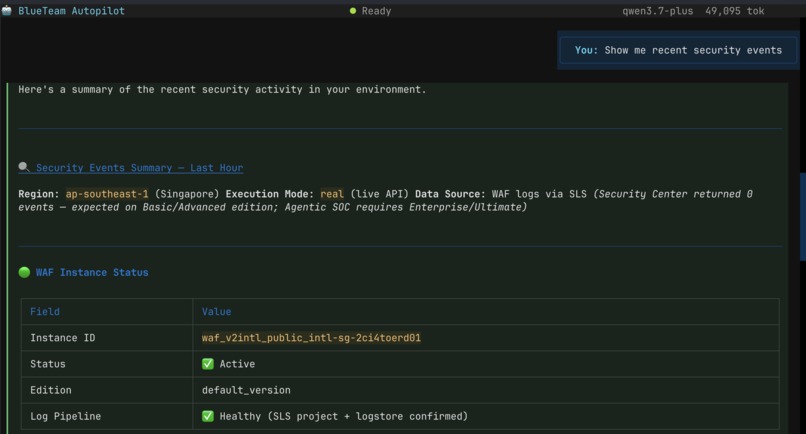
Task: Click the summary intro line text
Action: (222, 89)
